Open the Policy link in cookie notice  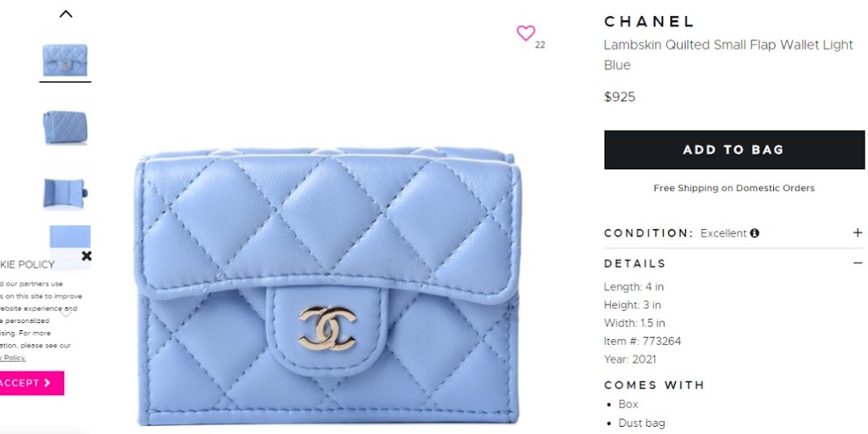[13, 358]
